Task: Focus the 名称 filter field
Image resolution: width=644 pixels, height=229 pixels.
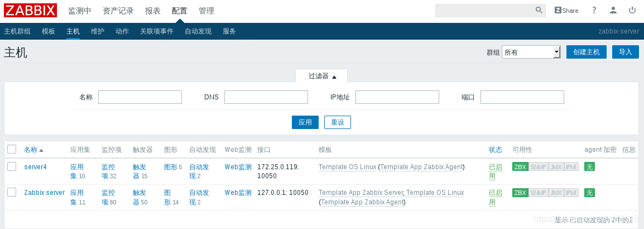Action: (140, 97)
